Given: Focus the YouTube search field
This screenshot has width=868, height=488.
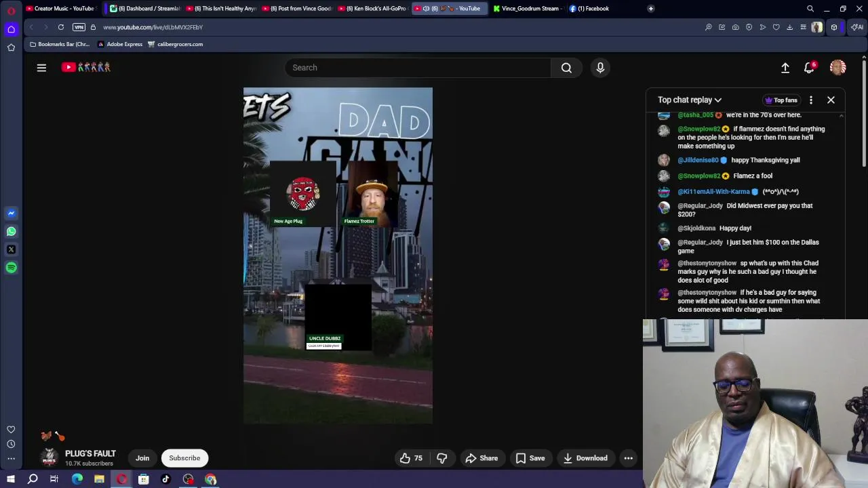Looking at the screenshot, I should (418, 68).
